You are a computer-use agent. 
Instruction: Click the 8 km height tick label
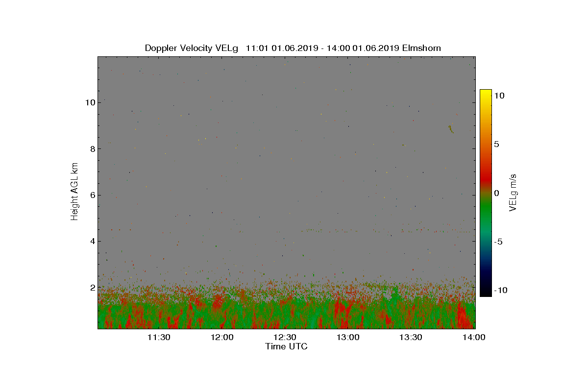92,148
